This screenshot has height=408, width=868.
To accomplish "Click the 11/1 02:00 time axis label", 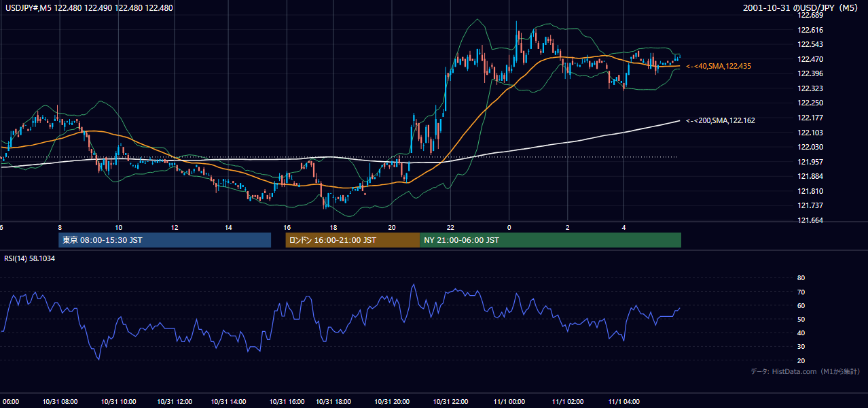I will click(568, 401).
